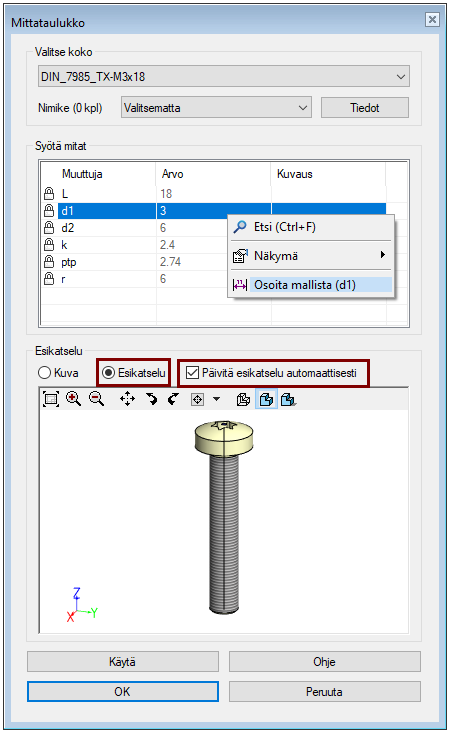Select the Kuva radio button
This screenshot has width=450, height=733.
tap(44, 373)
